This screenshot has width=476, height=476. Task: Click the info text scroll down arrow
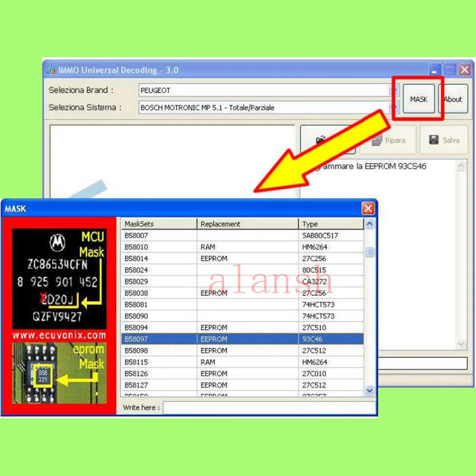click(x=461, y=344)
